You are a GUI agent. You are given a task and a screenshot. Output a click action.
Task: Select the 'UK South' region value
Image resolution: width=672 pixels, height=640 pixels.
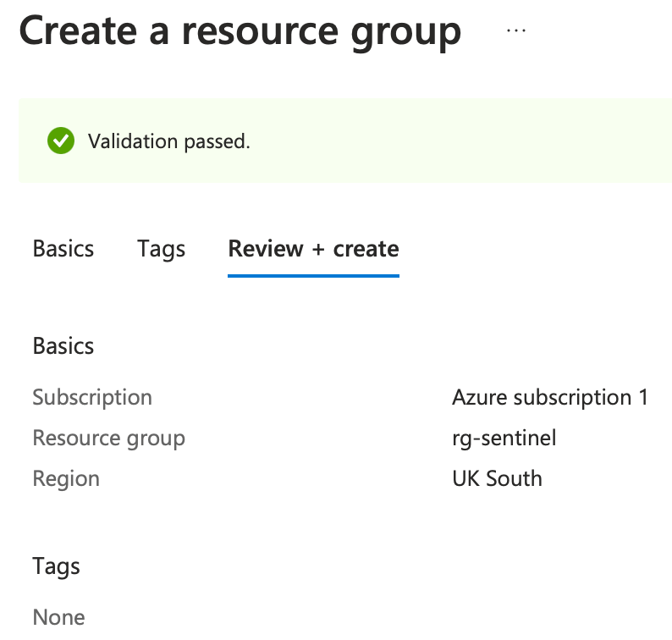pyautogui.click(x=497, y=478)
